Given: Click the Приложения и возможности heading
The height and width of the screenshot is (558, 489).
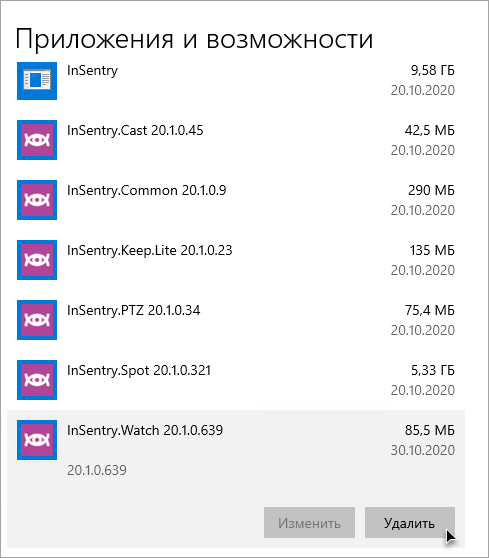Looking at the screenshot, I should tap(194, 39).
